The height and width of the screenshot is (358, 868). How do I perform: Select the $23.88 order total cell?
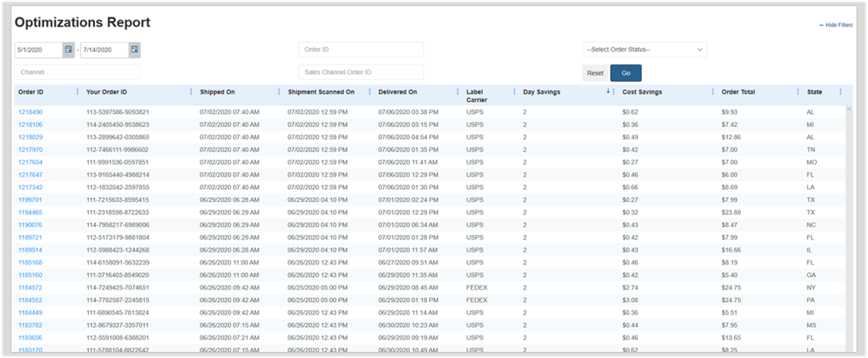coord(731,212)
